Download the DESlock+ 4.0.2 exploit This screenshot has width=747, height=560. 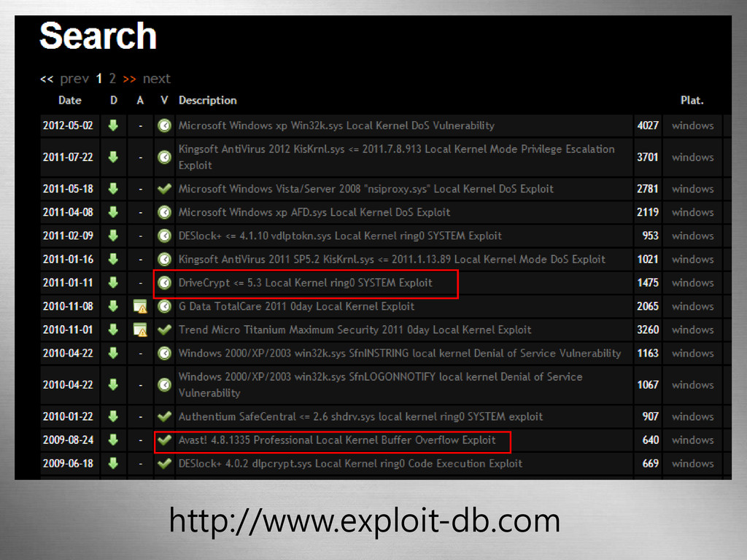point(113,463)
